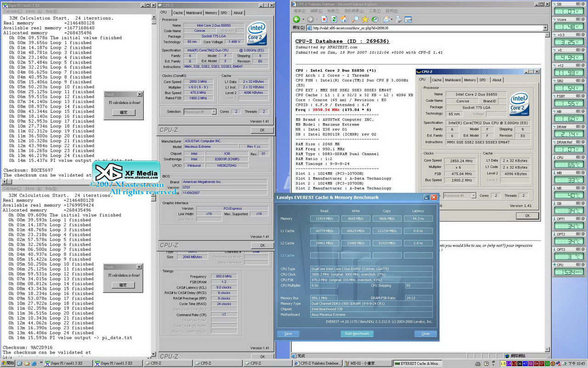Switch to Mainboard tab in top CPU-Z window
The image size is (588, 368).
pyautogui.click(x=194, y=13)
